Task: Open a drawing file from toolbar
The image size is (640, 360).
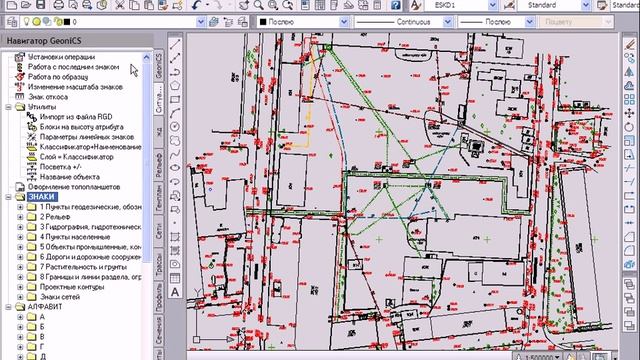Action: pyautogui.click(x=26, y=5)
